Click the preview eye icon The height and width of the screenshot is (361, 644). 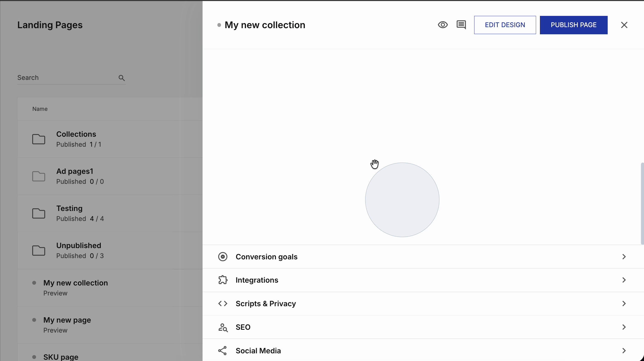(443, 25)
